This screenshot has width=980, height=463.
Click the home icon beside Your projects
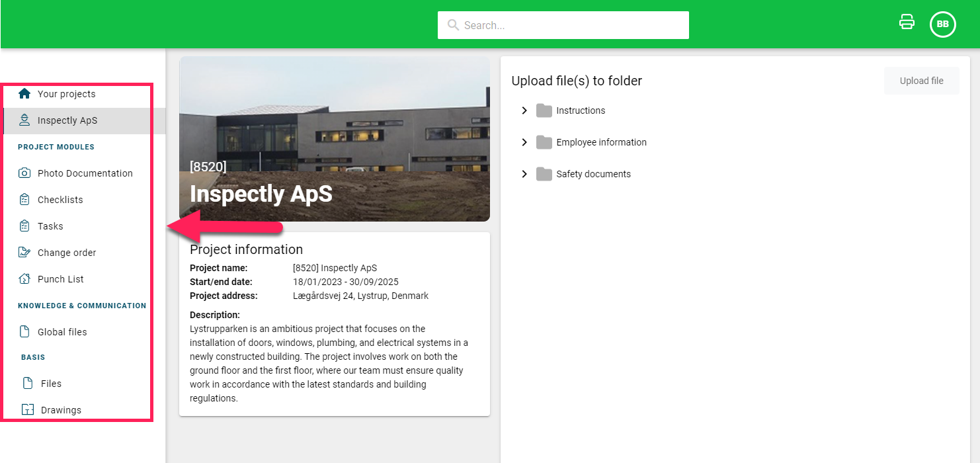(24, 93)
